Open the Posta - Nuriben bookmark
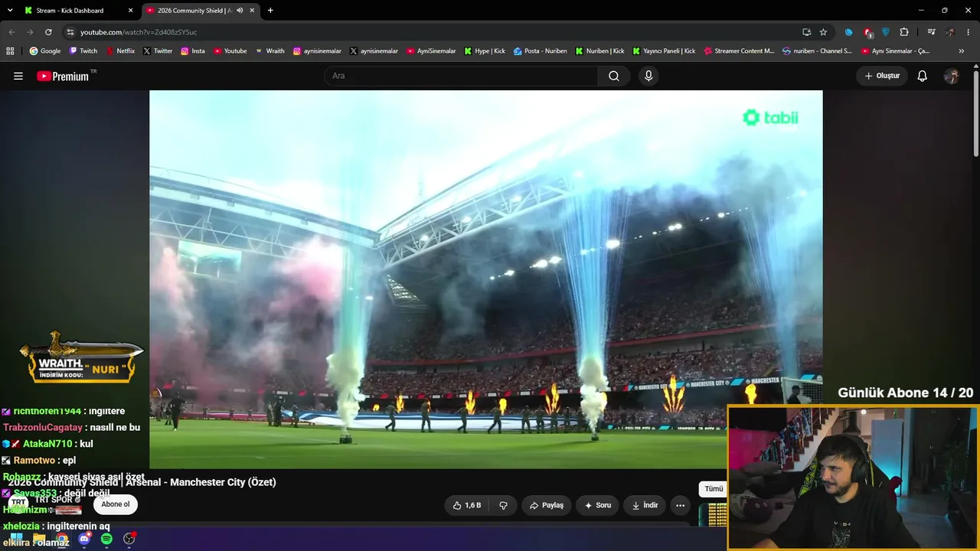 tap(541, 51)
